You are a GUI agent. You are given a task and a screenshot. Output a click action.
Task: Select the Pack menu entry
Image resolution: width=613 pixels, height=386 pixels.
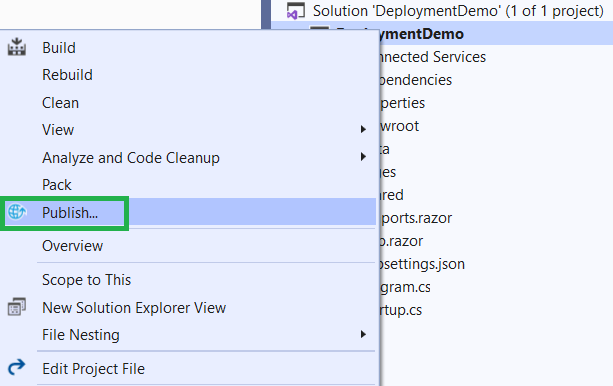(57, 185)
